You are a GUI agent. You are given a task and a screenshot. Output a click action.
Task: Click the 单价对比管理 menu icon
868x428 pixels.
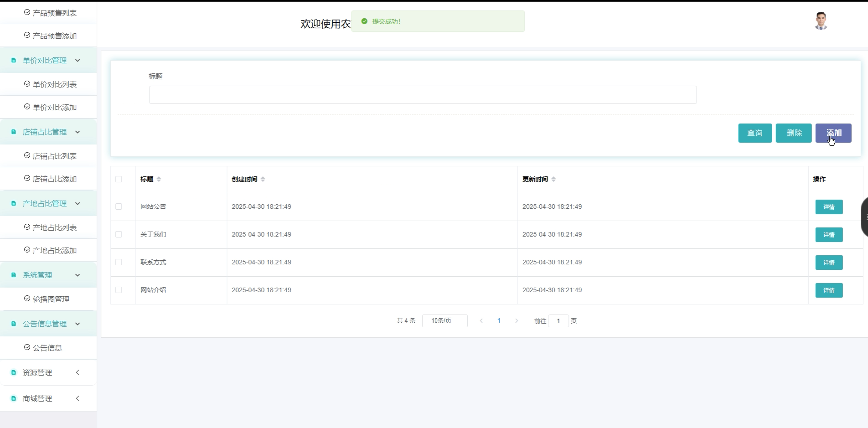[x=14, y=60]
